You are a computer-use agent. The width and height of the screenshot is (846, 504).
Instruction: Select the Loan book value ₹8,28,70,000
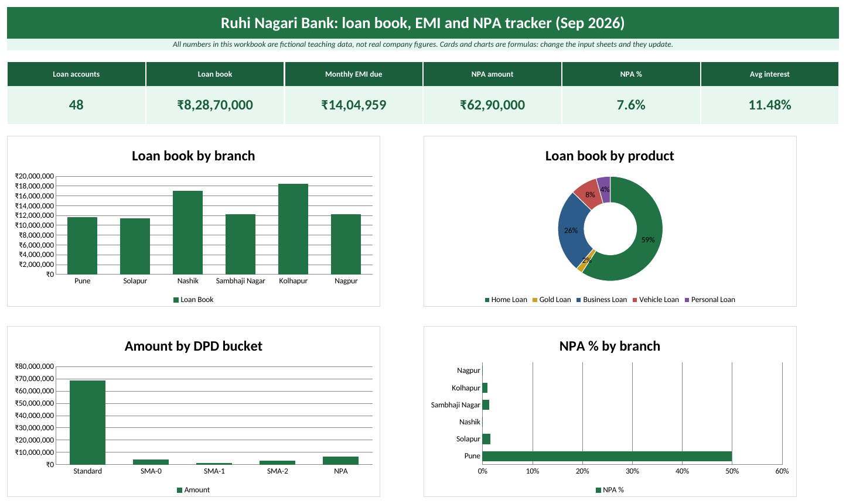click(x=215, y=105)
